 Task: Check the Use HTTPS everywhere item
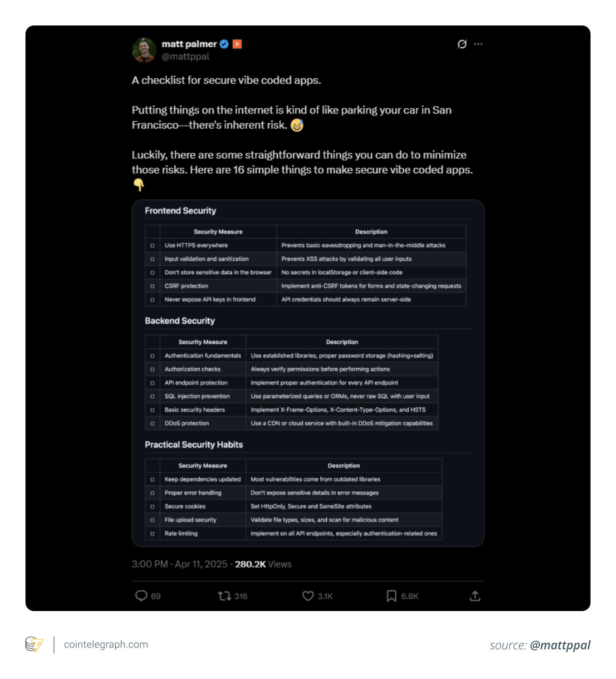(153, 245)
